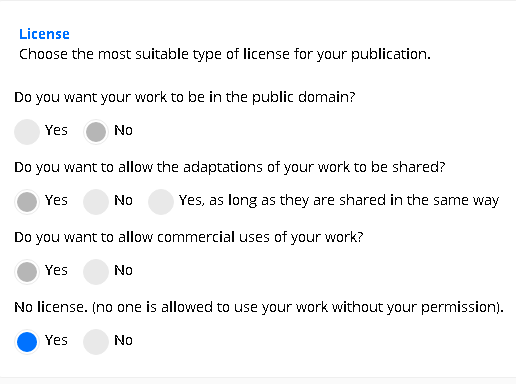Screen dimensions: 516x384
Task: Pick No for commercial uses
Action: (96, 272)
